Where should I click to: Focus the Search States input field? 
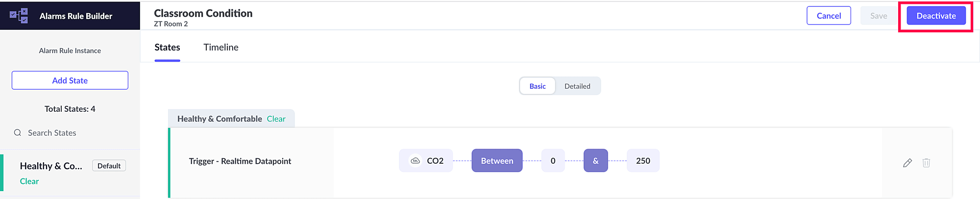pos(73,133)
